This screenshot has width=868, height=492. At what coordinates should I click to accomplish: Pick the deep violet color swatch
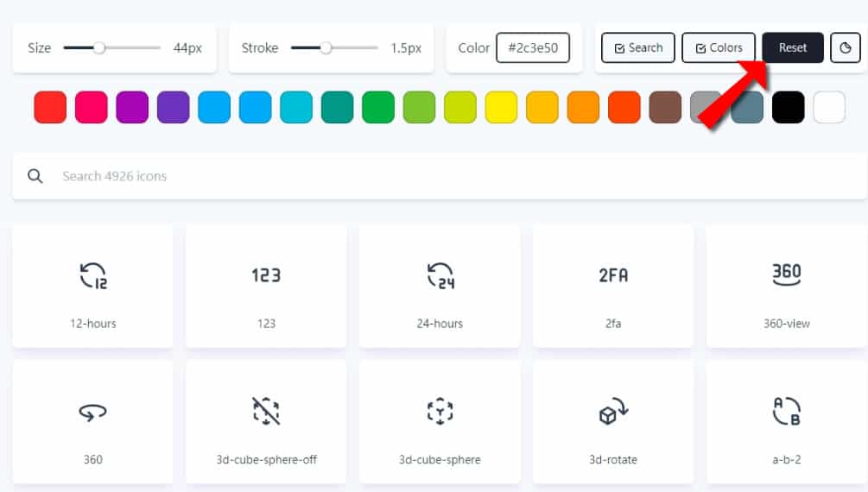(174, 107)
